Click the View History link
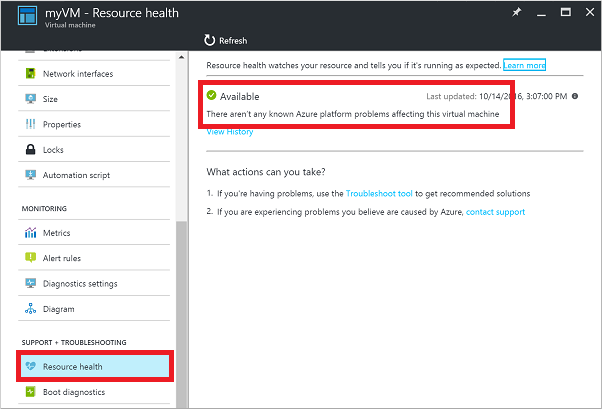 (230, 132)
